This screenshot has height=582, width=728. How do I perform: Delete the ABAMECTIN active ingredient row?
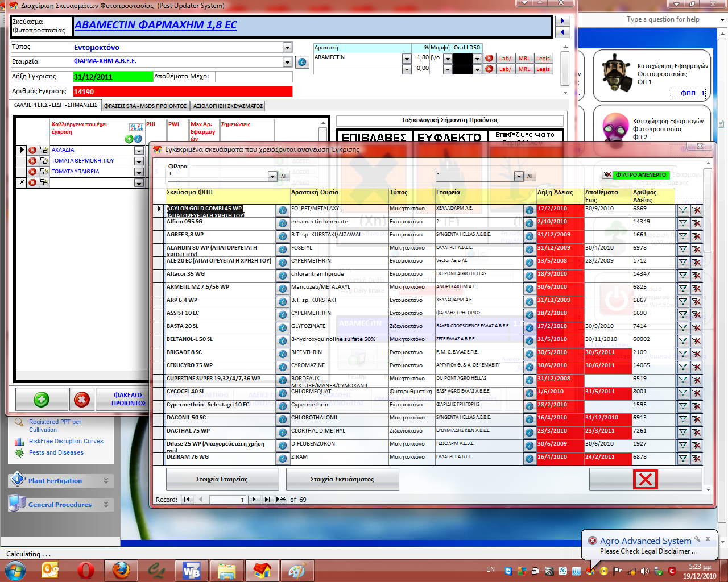(x=489, y=59)
